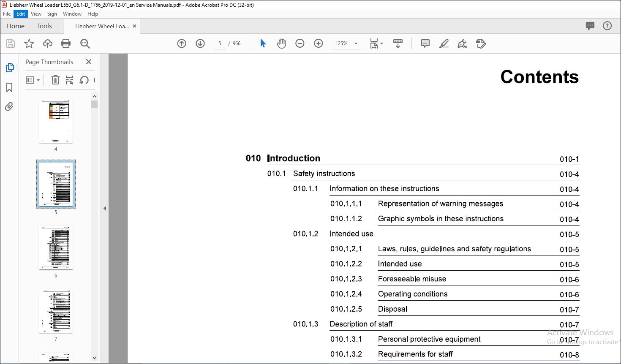
Task: Click the 010 Introduction contents entry
Action: pyautogui.click(x=412, y=158)
